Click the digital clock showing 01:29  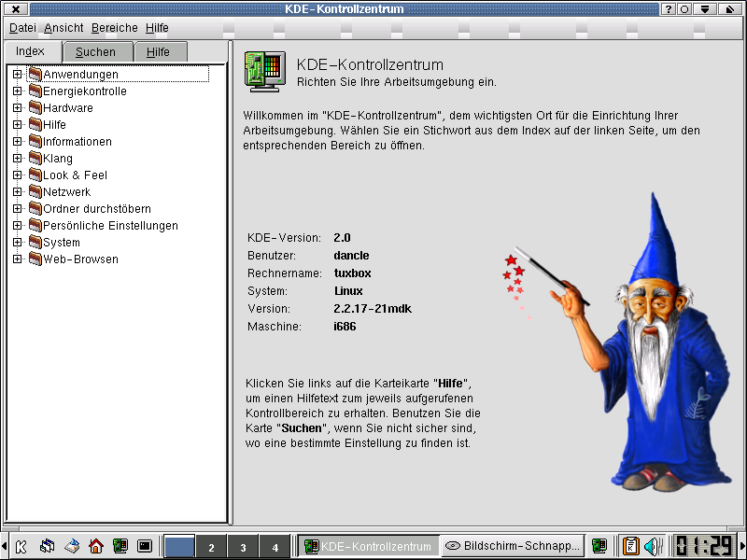[704, 546]
